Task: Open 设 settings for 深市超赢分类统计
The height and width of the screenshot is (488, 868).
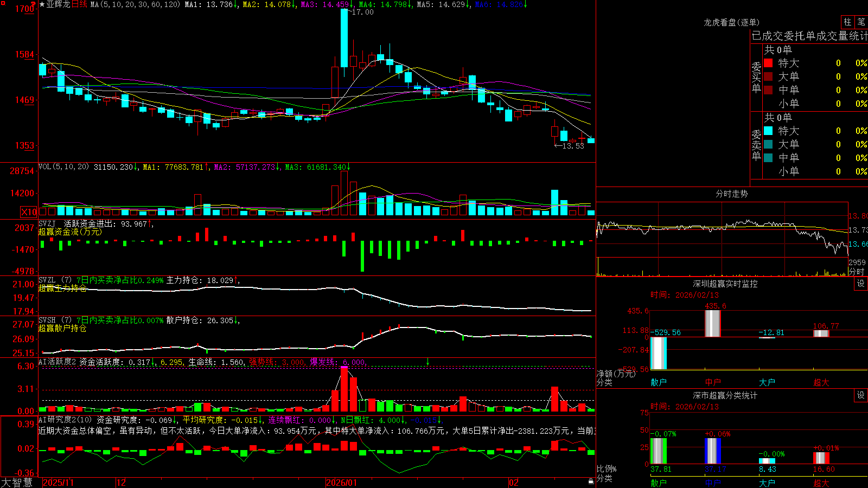Action: 861,395
